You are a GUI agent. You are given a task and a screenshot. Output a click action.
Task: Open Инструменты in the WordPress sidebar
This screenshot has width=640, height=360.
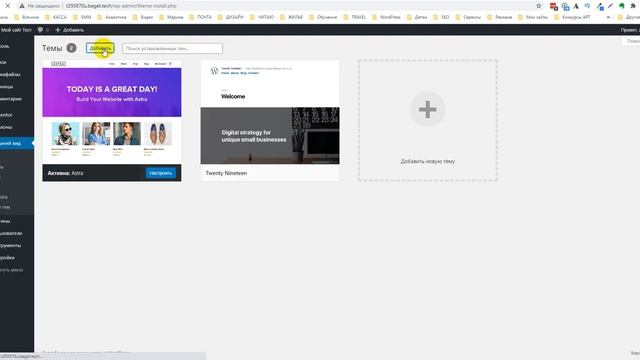pyautogui.click(x=17, y=245)
